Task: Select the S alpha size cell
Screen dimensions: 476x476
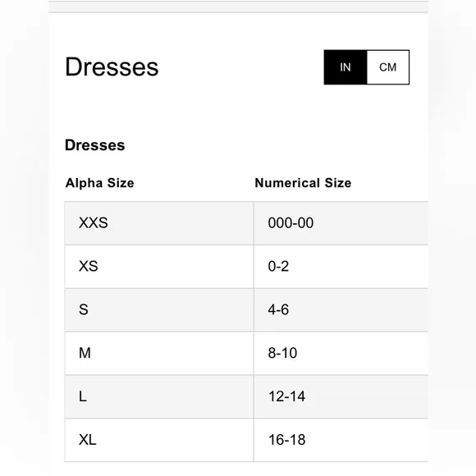Action: (x=159, y=310)
